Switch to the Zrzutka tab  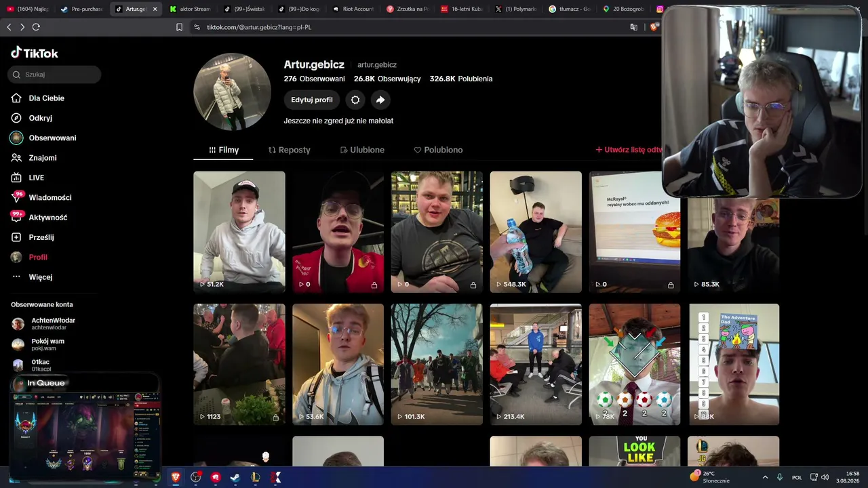[408, 9]
